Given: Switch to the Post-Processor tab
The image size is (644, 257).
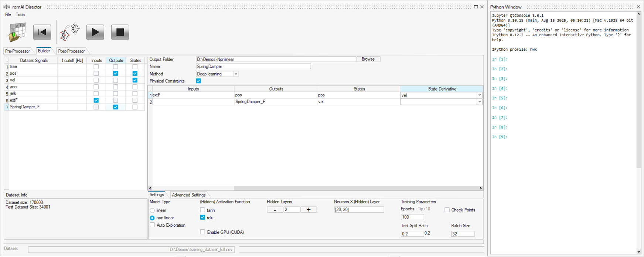Looking at the screenshot, I should click(x=71, y=51).
